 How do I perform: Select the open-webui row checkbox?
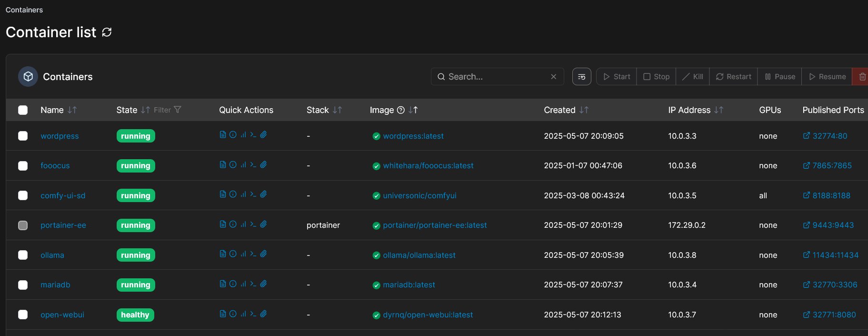23,315
